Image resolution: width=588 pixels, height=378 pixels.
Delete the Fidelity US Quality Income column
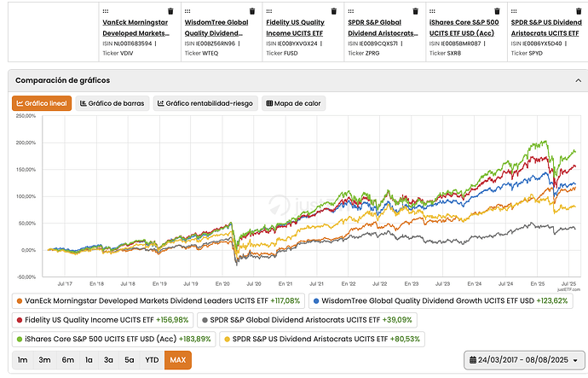pyautogui.click(x=334, y=11)
